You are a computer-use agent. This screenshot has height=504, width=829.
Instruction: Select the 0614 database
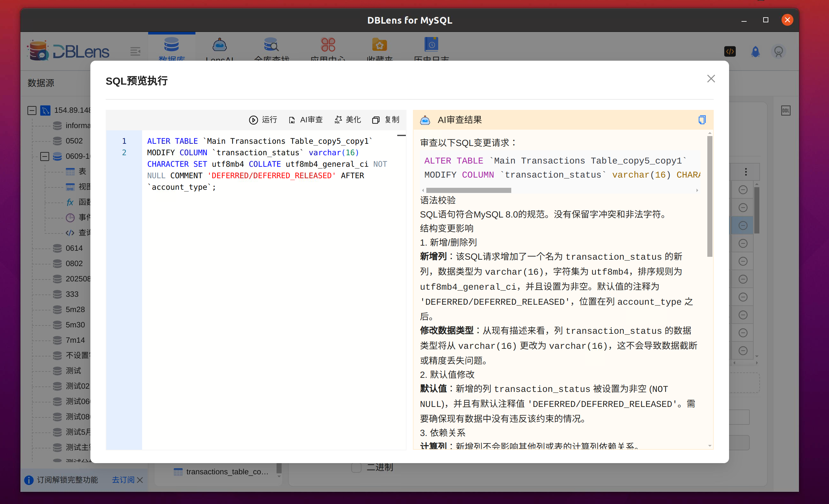(68, 248)
